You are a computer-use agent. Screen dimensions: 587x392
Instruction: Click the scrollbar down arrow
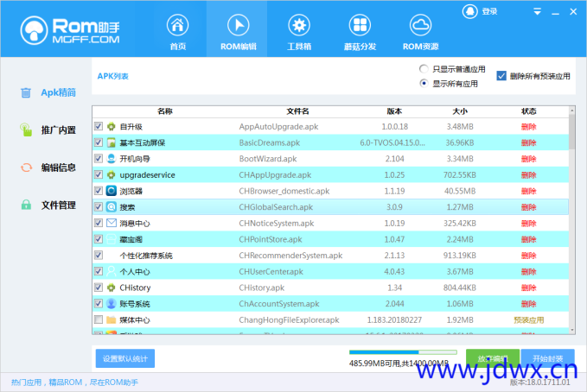pyautogui.click(x=571, y=331)
